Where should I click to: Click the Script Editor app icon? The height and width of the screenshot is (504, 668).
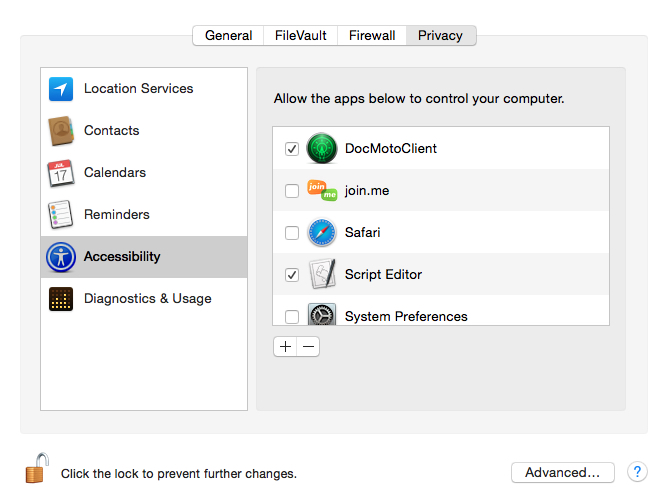point(322,274)
